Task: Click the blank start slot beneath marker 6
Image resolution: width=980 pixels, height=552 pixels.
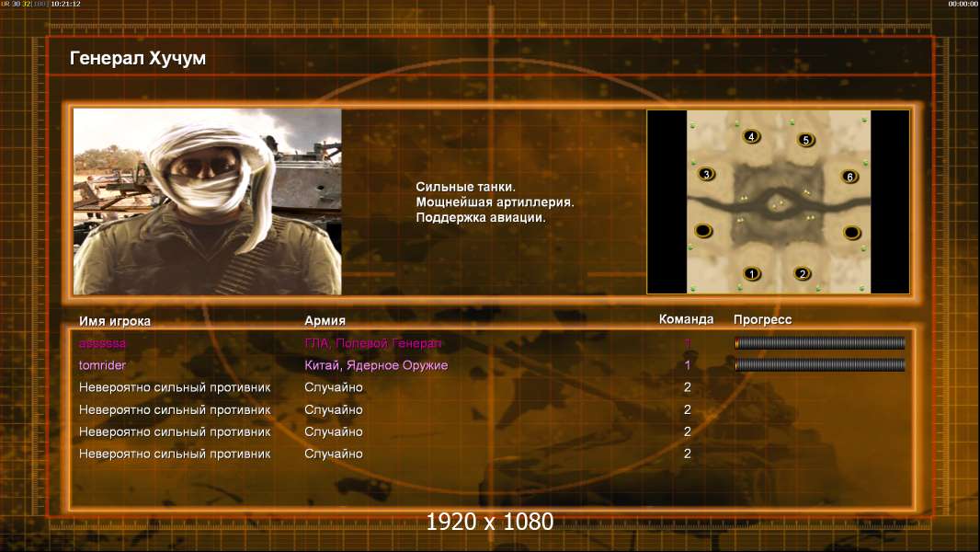Action: click(852, 233)
